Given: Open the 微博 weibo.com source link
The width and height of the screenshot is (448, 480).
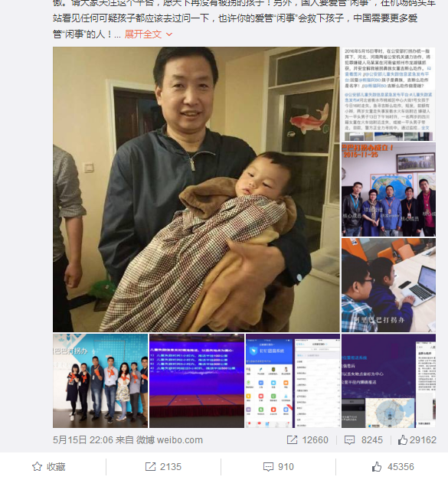Looking at the screenshot, I should (169, 440).
